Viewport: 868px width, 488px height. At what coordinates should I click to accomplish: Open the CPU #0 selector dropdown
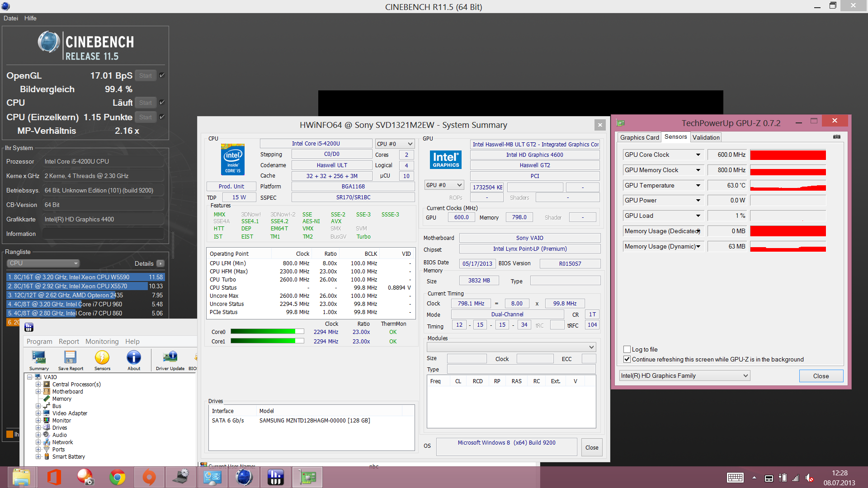(x=395, y=144)
